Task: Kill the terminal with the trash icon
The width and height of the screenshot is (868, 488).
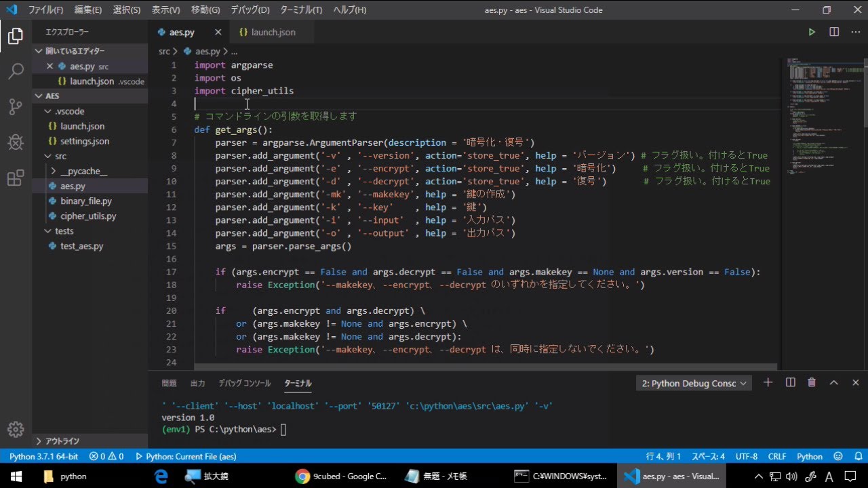Action: pyautogui.click(x=812, y=383)
